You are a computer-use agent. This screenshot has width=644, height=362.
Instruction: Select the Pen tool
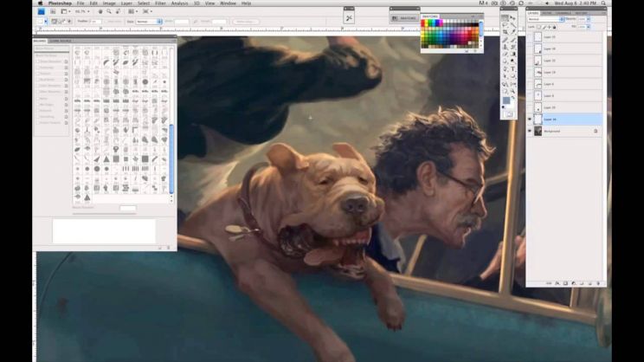coord(505,69)
